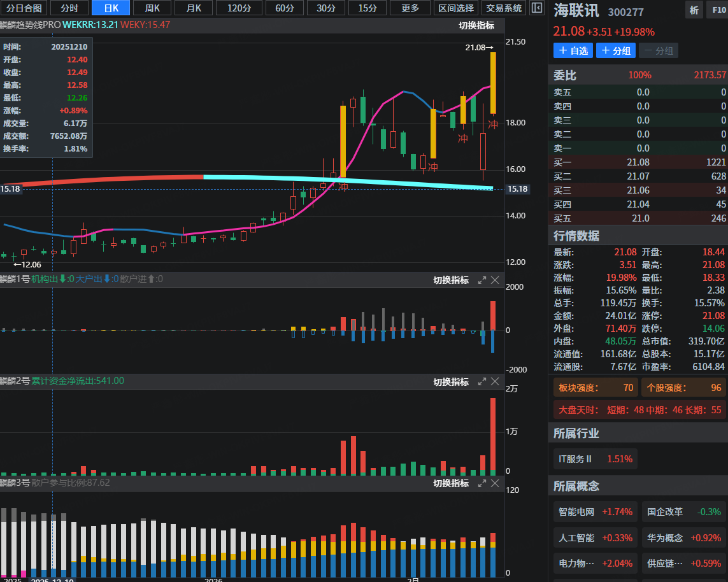Add stock to 自选 watchlist

pos(573,51)
